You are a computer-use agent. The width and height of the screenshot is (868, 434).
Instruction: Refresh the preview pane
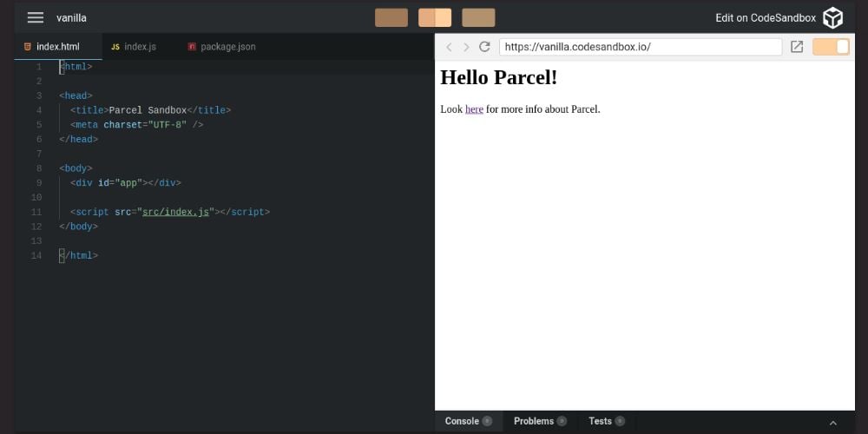(484, 47)
